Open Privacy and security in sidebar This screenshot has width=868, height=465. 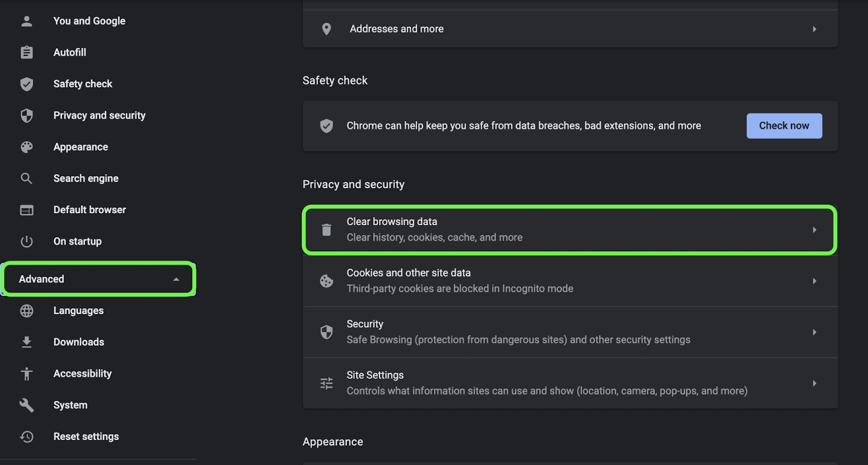coord(99,116)
